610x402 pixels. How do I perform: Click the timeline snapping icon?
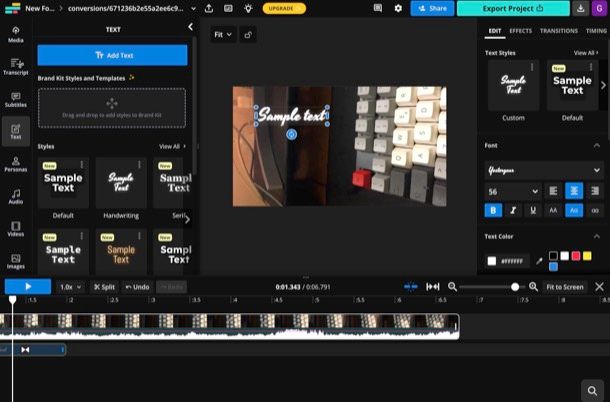410,287
